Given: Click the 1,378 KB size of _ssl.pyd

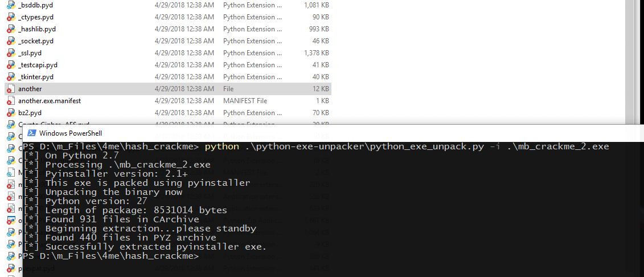Looking at the screenshot, I should (316, 53).
